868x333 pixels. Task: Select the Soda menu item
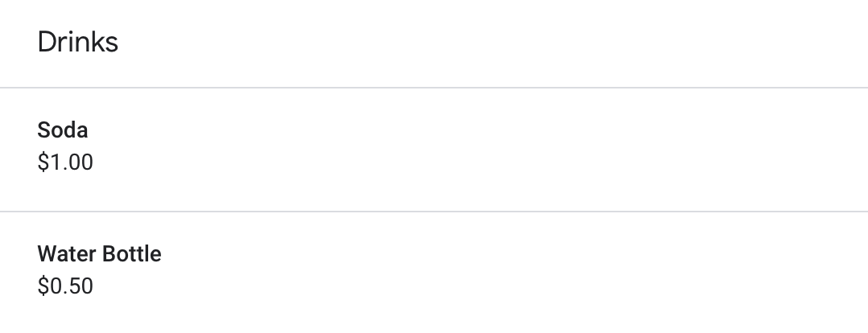click(63, 130)
